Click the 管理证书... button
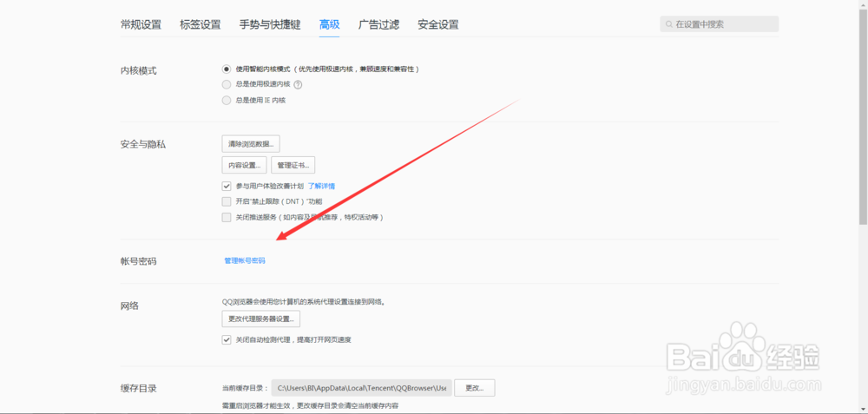This screenshot has height=414, width=868. tap(293, 165)
